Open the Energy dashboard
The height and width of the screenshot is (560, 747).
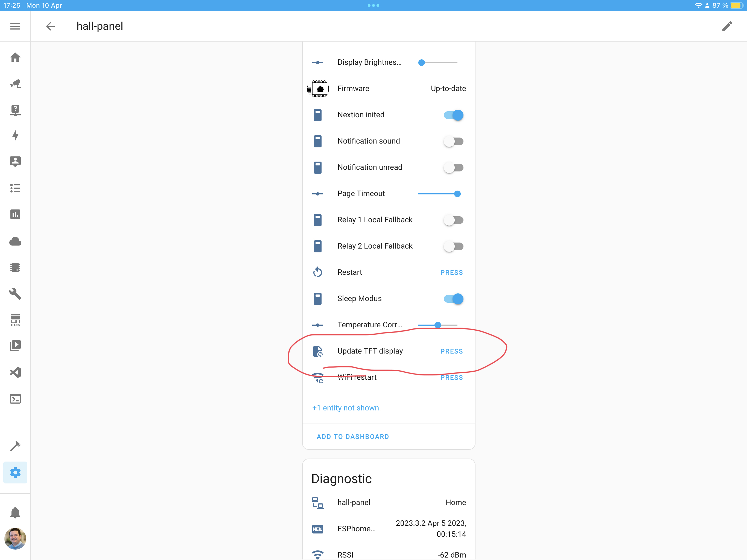coord(16,135)
